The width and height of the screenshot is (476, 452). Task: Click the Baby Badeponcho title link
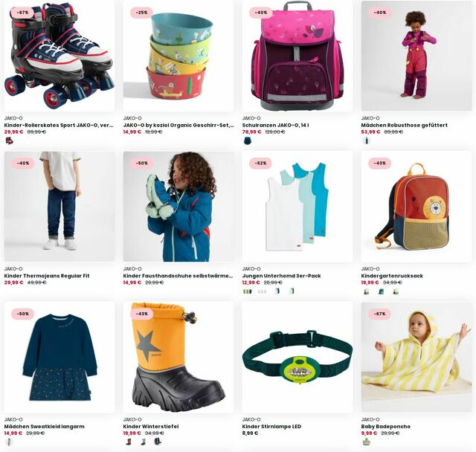[x=385, y=426]
